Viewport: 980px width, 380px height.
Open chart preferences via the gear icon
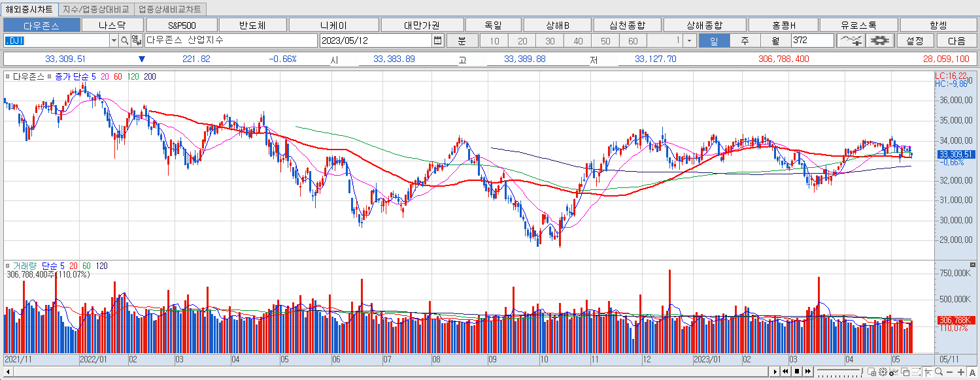click(879, 40)
